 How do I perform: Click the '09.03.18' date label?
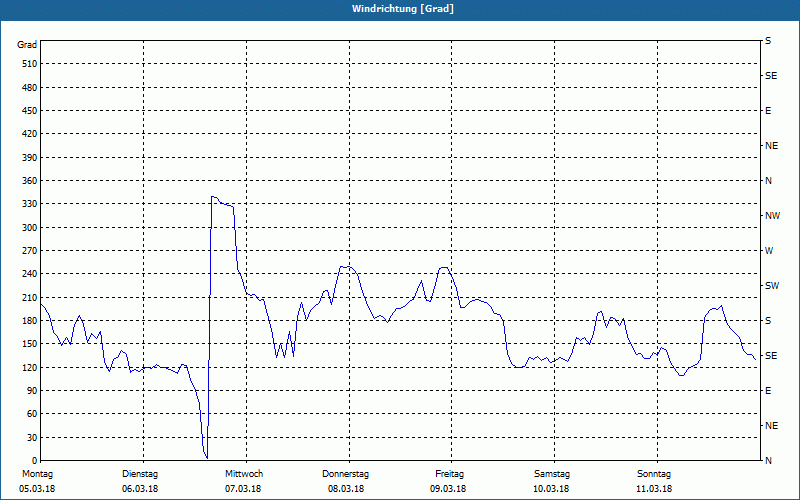click(x=448, y=489)
